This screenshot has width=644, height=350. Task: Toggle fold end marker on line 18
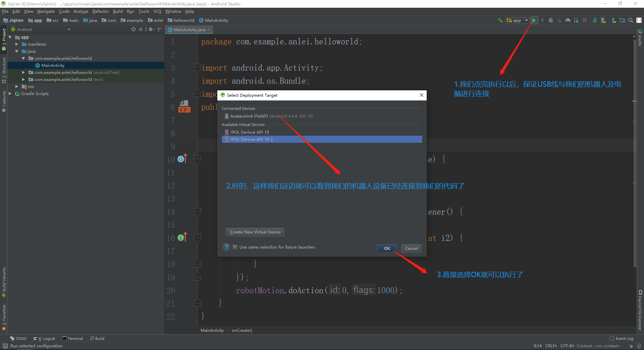[x=198, y=264]
